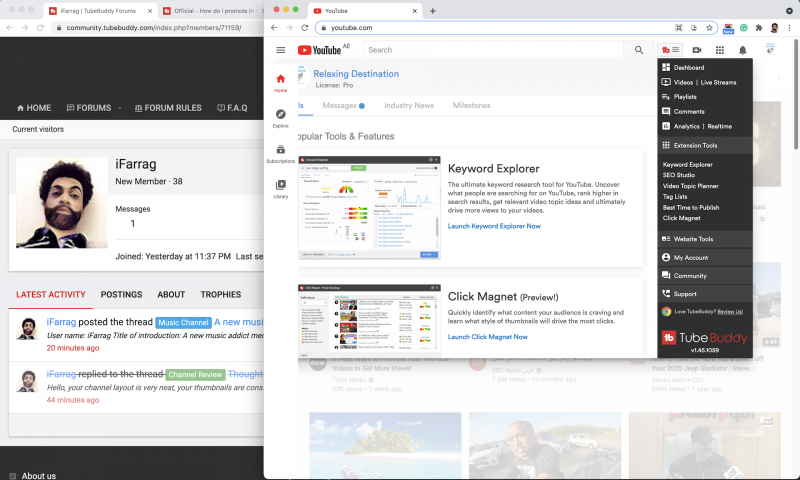Open Library in the YouTube sidebar

(280, 188)
